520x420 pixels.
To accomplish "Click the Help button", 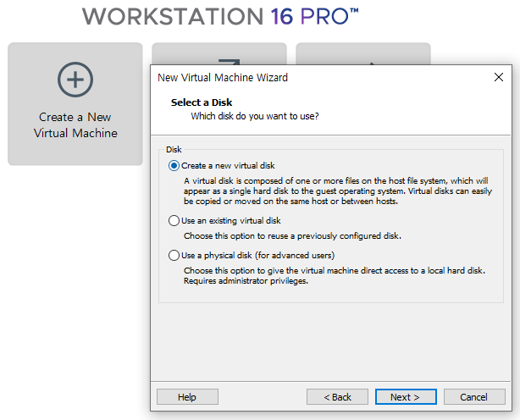I will [x=187, y=397].
